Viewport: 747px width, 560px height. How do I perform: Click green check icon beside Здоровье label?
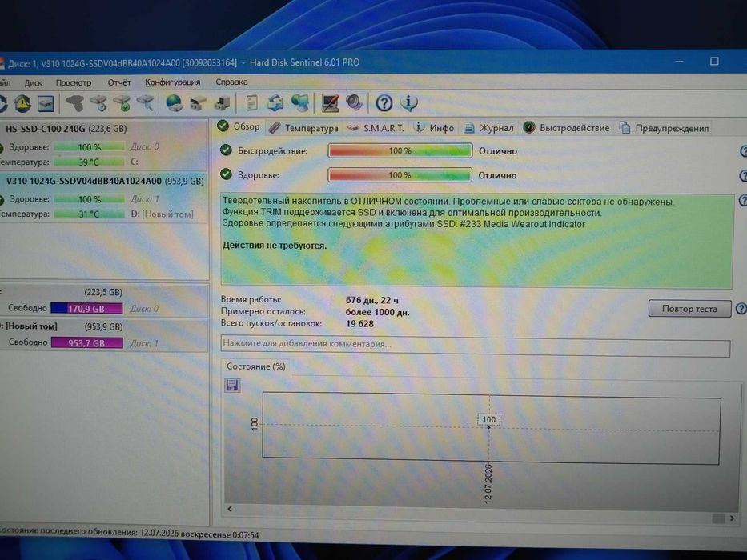point(226,174)
